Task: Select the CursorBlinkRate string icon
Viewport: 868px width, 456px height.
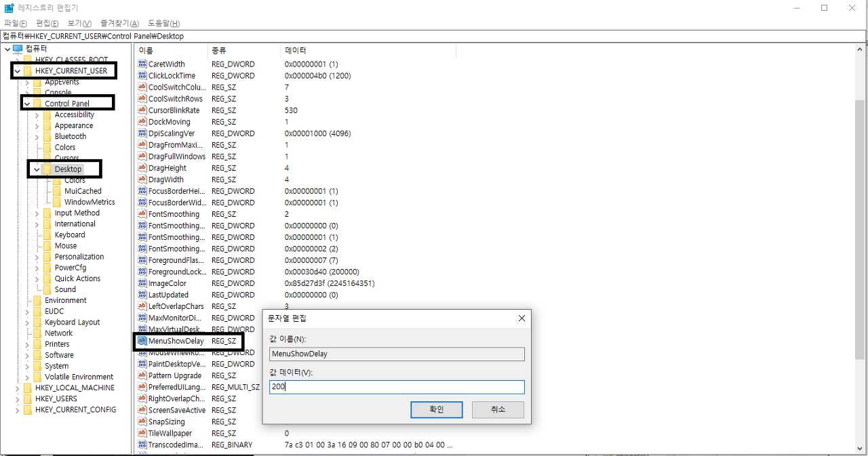Action: tap(142, 110)
